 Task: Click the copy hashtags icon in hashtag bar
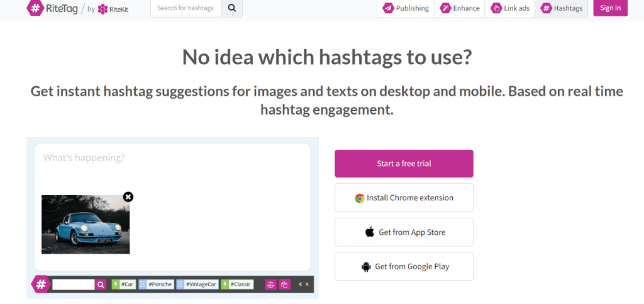pyautogui.click(x=284, y=284)
